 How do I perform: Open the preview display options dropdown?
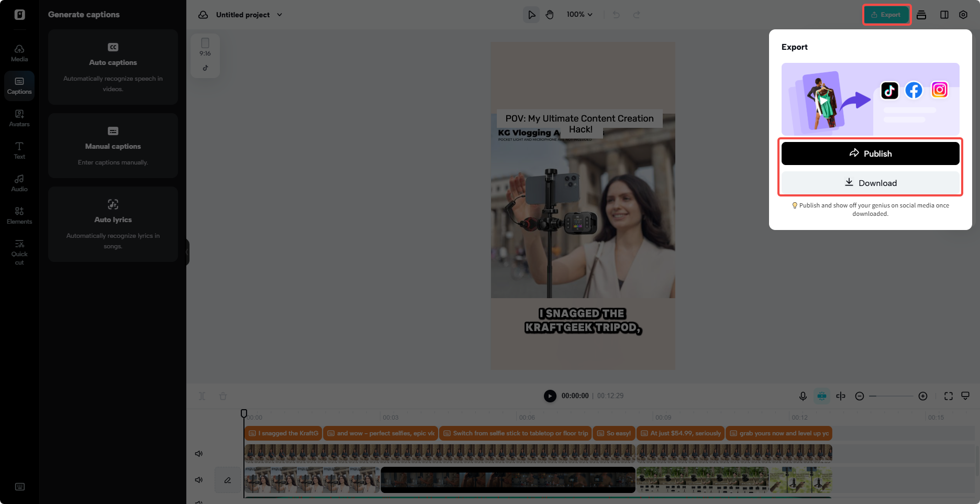click(x=966, y=396)
